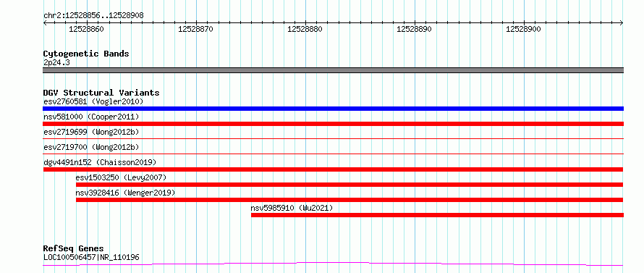This screenshot has height=273, width=644.
Task: Click the nsv5985910 (Wu2021) label
Action: [292, 208]
